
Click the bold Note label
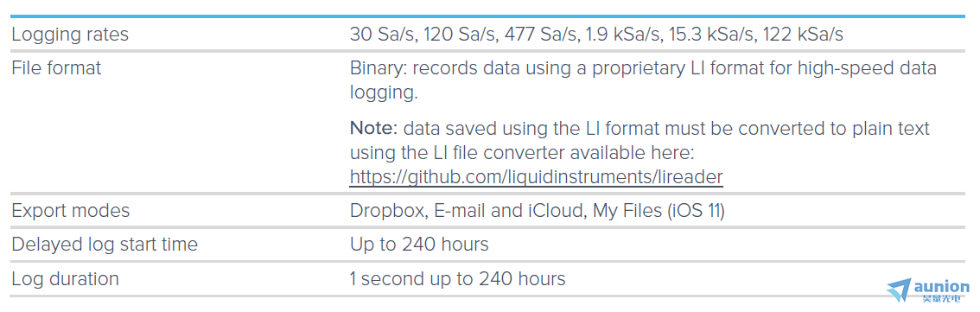coord(373,129)
